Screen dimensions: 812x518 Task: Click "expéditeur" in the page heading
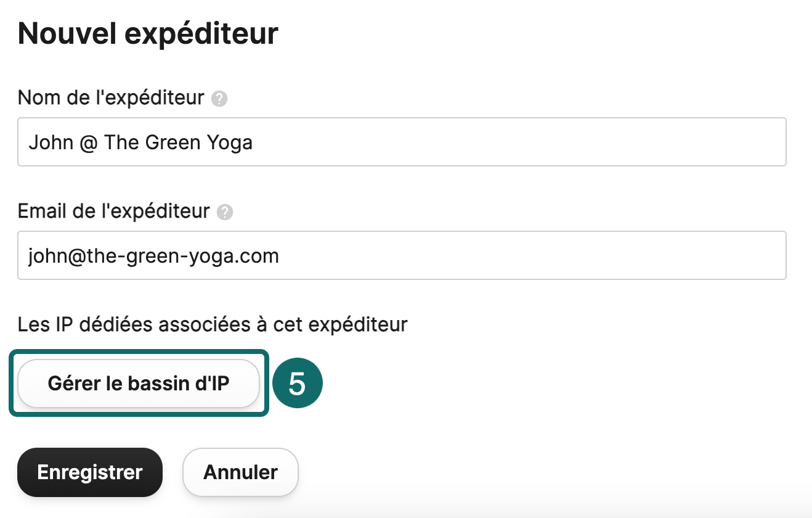click(202, 35)
